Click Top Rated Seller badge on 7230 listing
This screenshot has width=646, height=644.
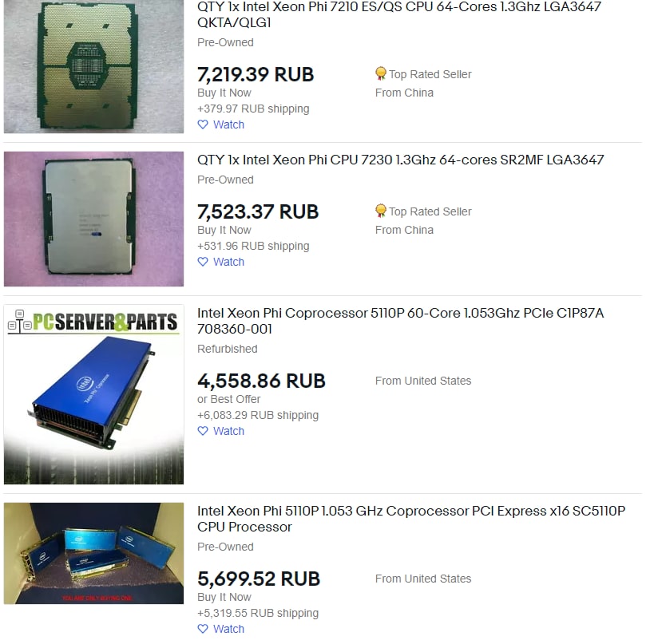click(x=423, y=211)
